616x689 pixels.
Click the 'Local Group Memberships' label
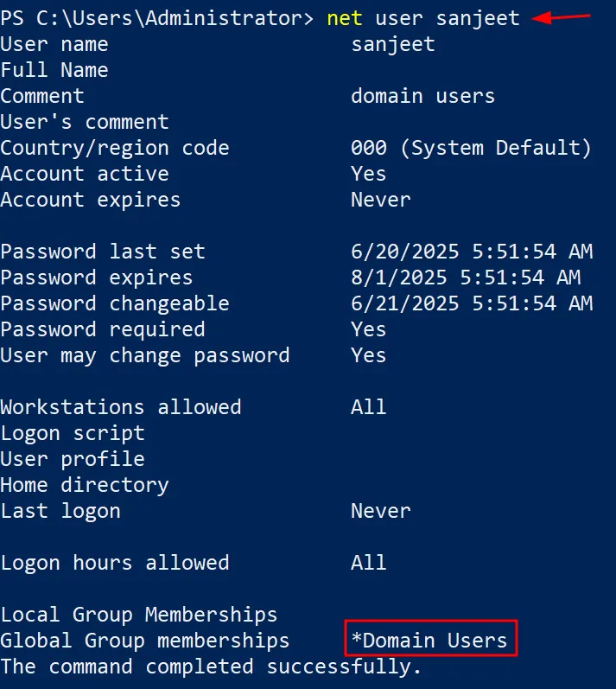[x=138, y=615]
